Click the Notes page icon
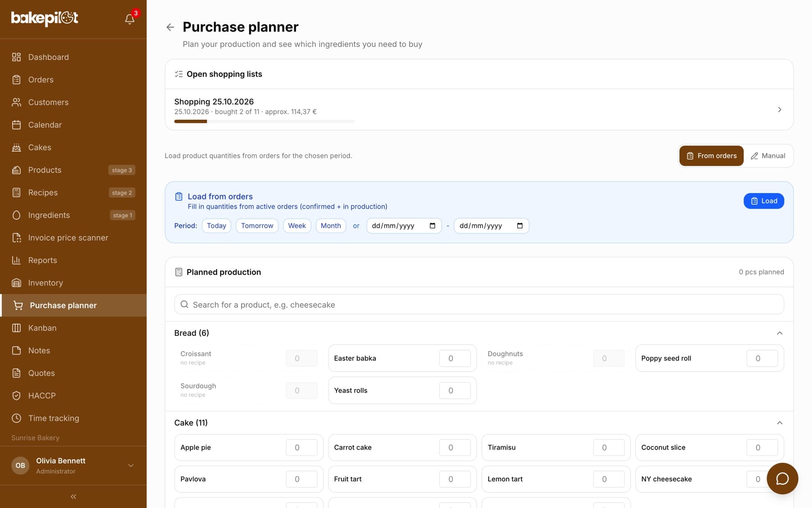This screenshot has height=508, width=812. pyautogui.click(x=16, y=350)
